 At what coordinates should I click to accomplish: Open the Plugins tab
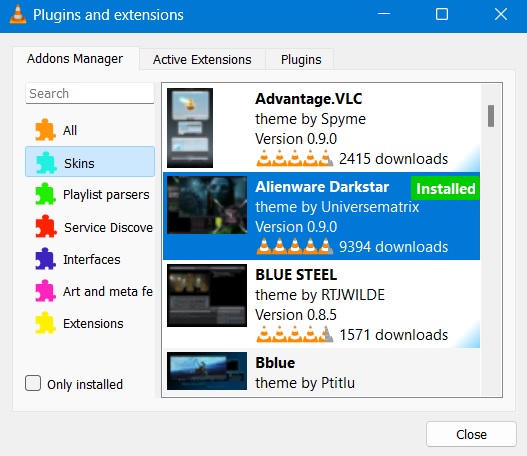(x=301, y=59)
